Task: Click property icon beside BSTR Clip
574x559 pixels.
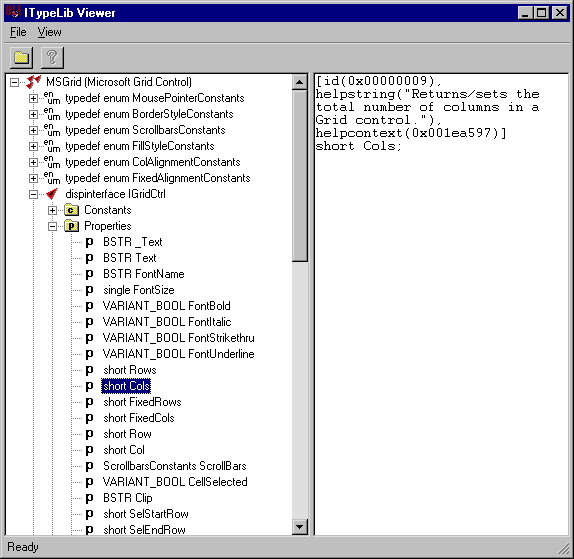Action: (x=89, y=498)
